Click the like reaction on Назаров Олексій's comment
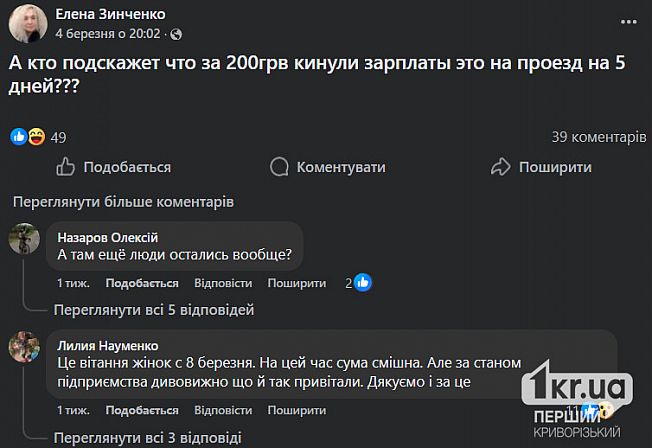This screenshot has height=448, width=652. [x=363, y=283]
